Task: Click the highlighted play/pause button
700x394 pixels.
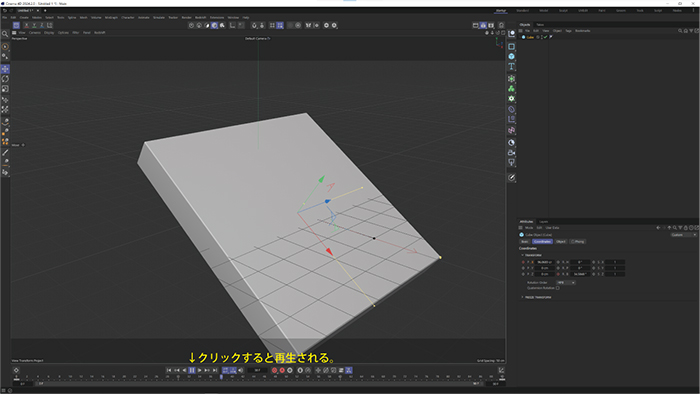Action: coord(192,370)
